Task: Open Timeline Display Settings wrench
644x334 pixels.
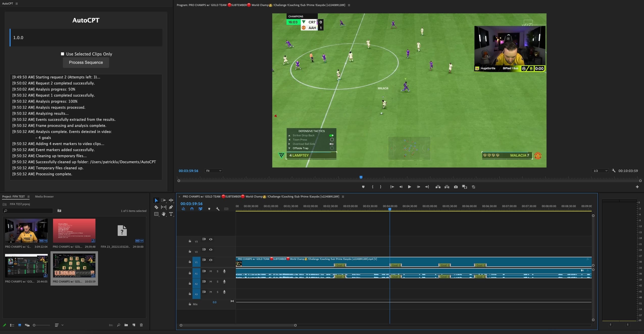Action: (218, 209)
